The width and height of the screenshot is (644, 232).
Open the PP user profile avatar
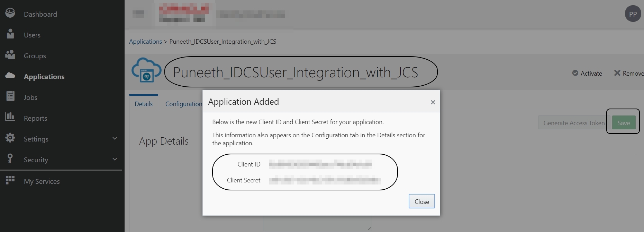633,14
